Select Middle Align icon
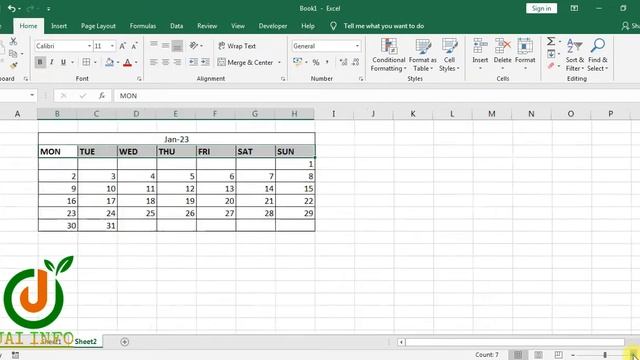Screen dimensions: 640x360 (x=165, y=45)
